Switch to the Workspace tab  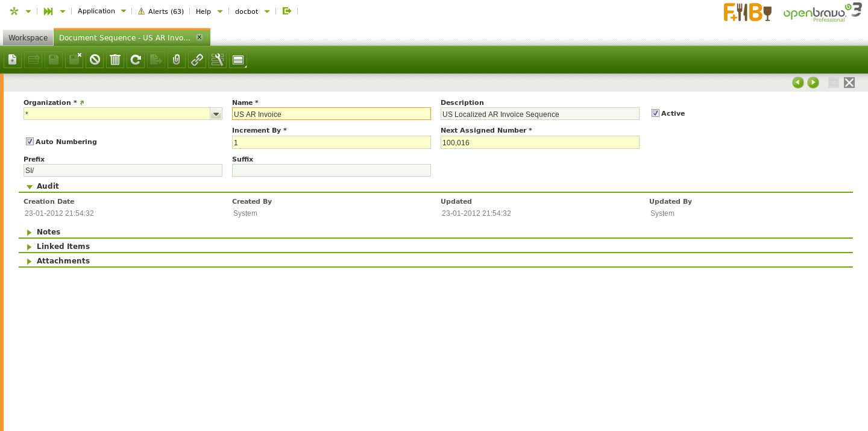point(28,38)
